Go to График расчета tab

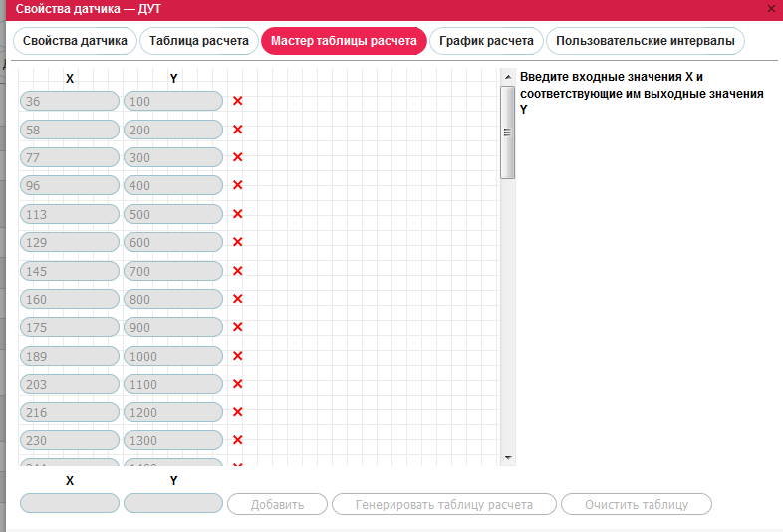[x=487, y=42]
